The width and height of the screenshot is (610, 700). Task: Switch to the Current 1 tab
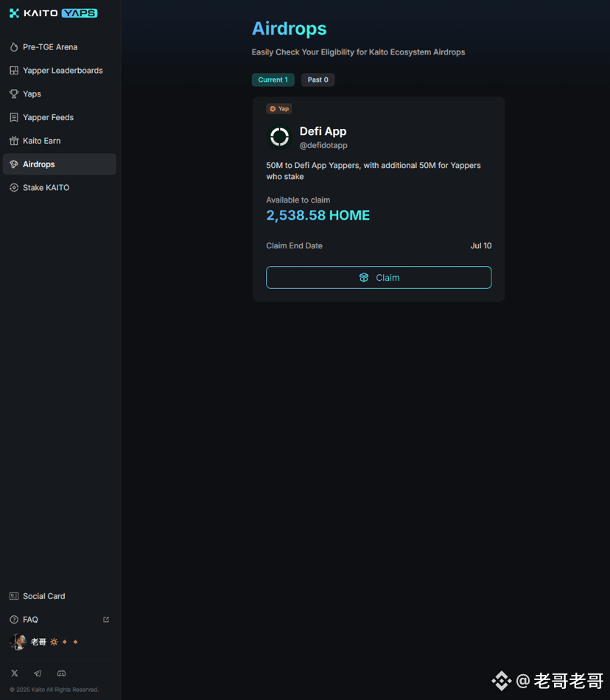[273, 80]
